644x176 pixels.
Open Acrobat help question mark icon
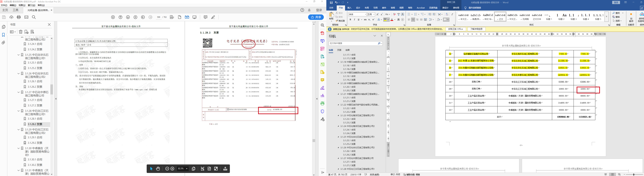pyautogui.click(x=302, y=10)
